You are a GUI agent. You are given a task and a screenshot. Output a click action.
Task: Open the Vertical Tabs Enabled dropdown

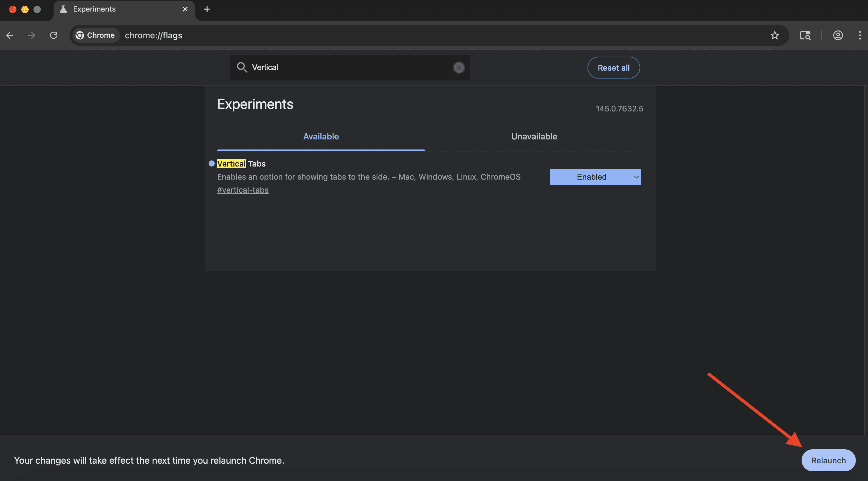(x=595, y=177)
